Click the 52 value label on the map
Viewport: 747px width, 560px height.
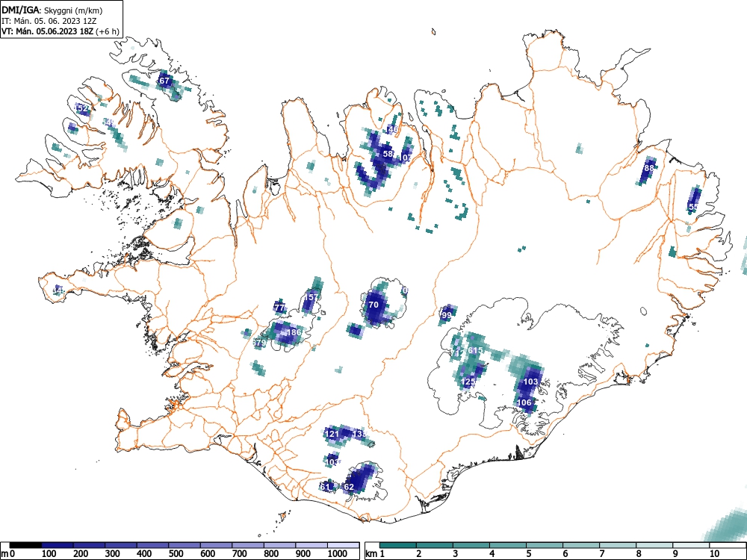pyautogui.click(x=83, y=108)
